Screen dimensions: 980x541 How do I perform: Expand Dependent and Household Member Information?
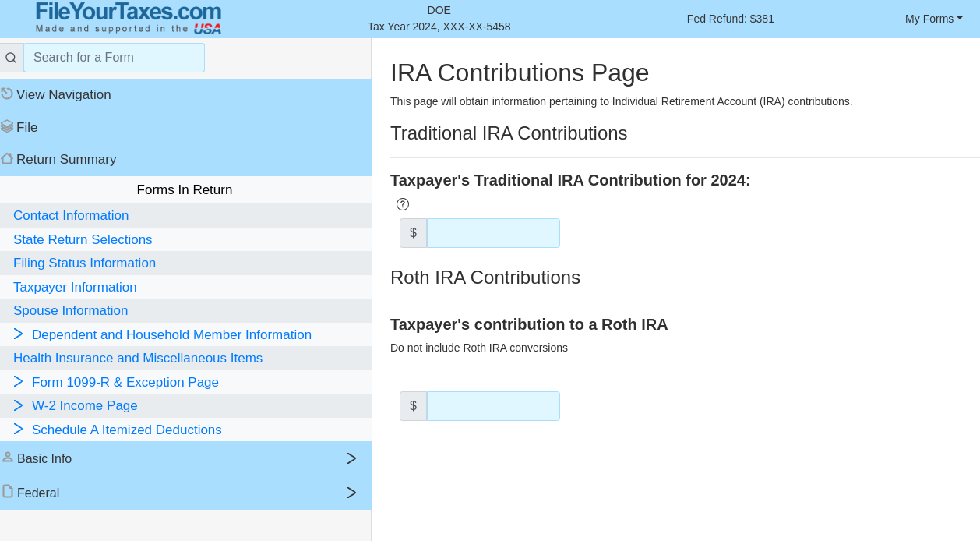19,334
